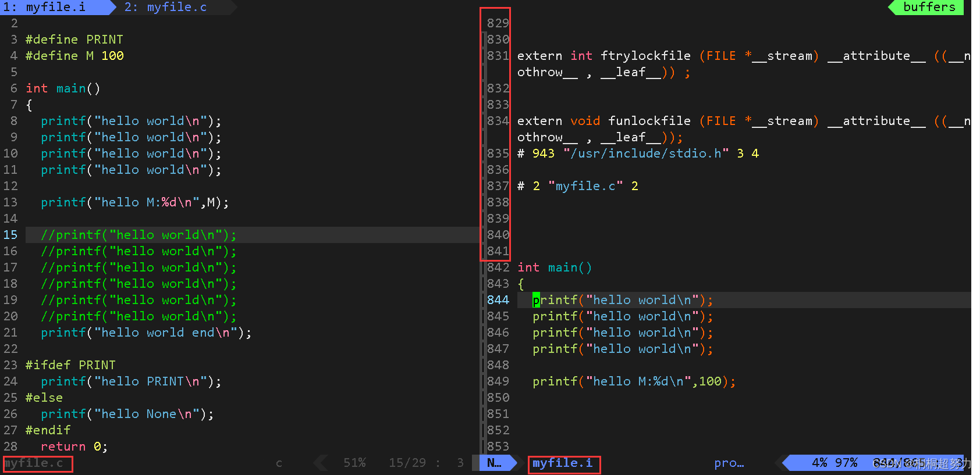Click the "return 0;" statement

(x=74, y=447)
